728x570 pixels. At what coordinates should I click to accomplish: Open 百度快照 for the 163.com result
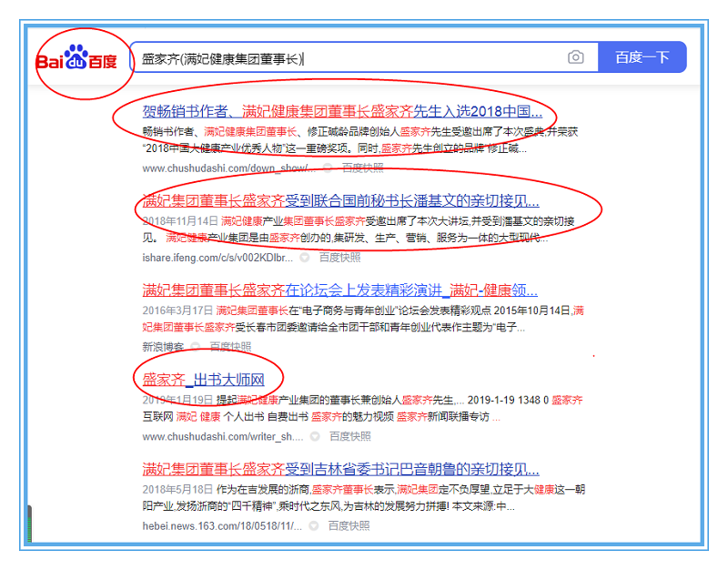[349, 525]
